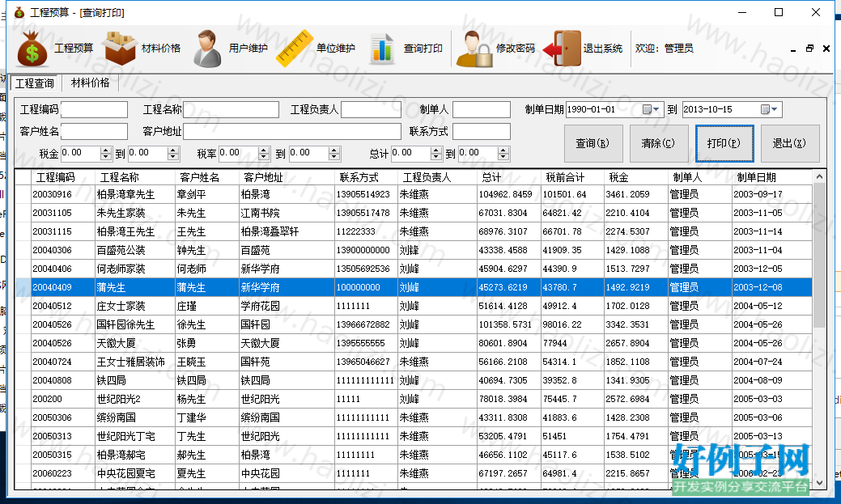Sort by 工程名称 column header
The image size is (841, 504).
135,177
